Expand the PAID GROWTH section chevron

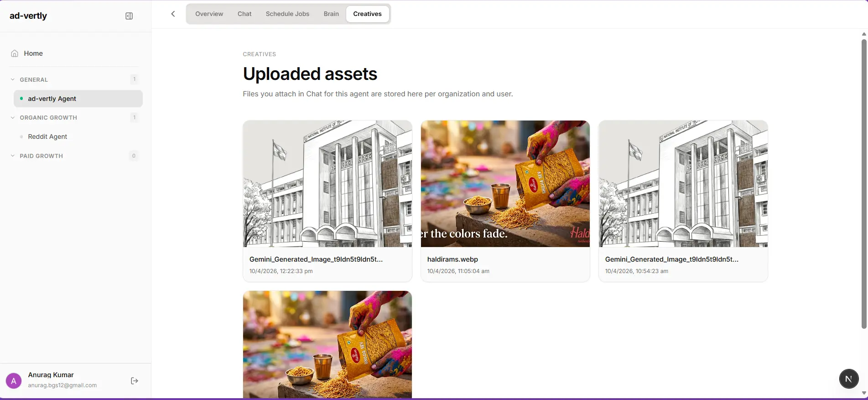pos(13,156)
